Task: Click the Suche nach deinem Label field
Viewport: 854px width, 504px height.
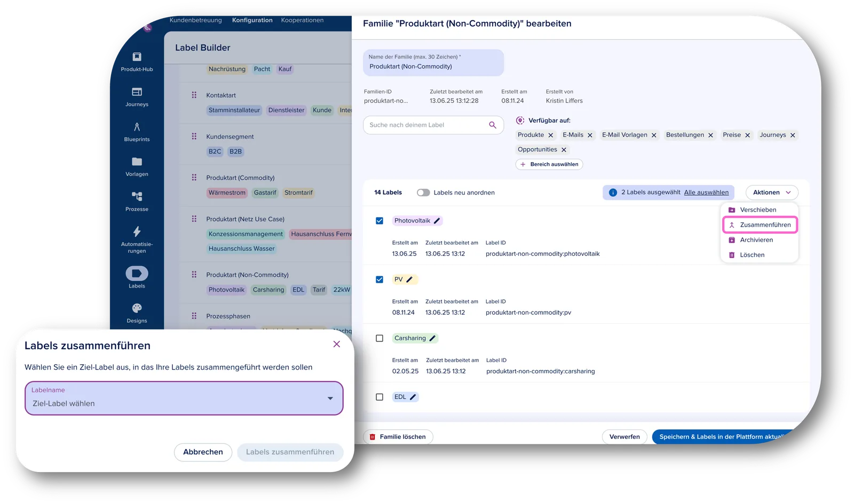Action: 433,125
